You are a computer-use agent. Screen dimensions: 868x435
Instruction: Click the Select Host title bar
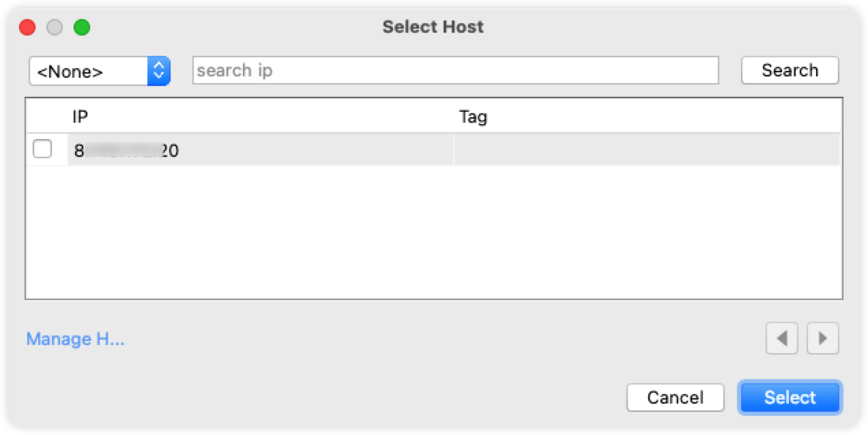pos(433,27)
